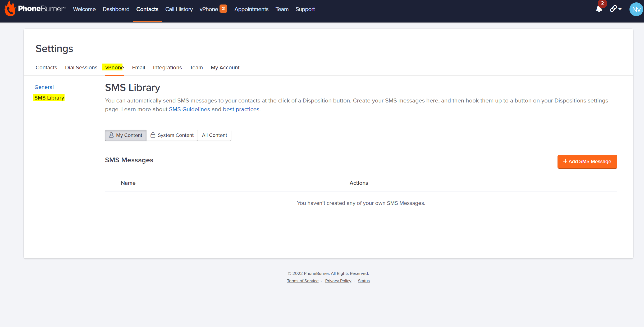
Task: Open the link integrations dropdown icon
Action: [615, 9]
